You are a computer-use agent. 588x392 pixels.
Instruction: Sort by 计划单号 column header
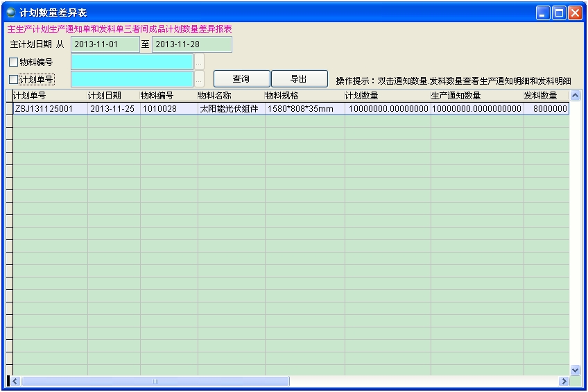pyautogui.click(x=49, y=96)
